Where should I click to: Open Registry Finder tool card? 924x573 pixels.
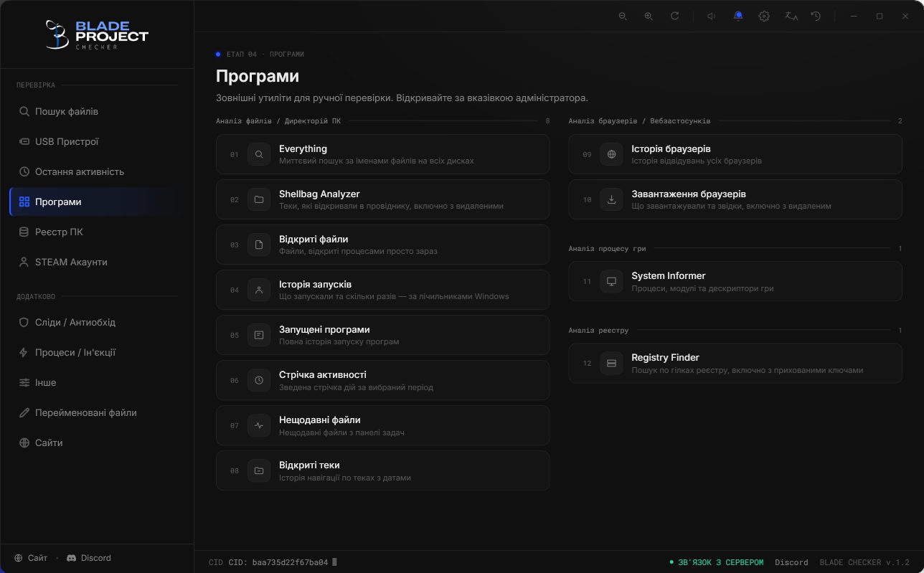(x=735, y=363)
